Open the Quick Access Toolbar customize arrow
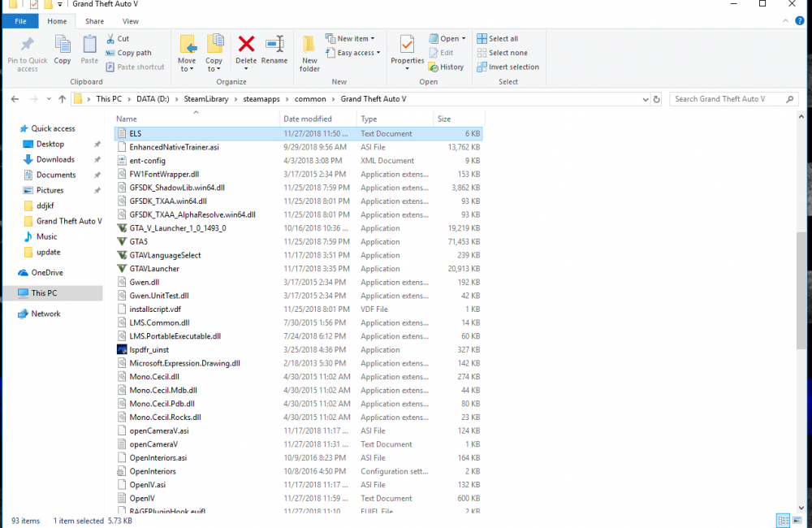Image resolution: width=812 pixels, height=528 pixels. click(x=60, y=5)
